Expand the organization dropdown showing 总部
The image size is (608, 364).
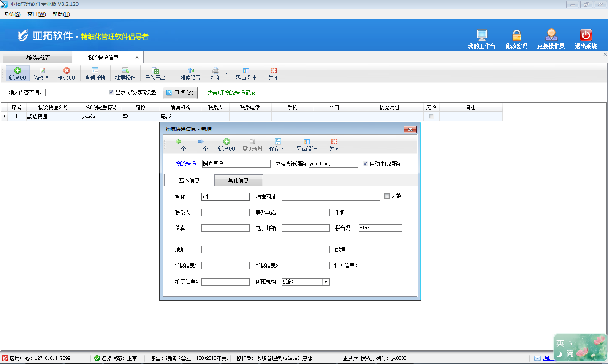[326, 282]
